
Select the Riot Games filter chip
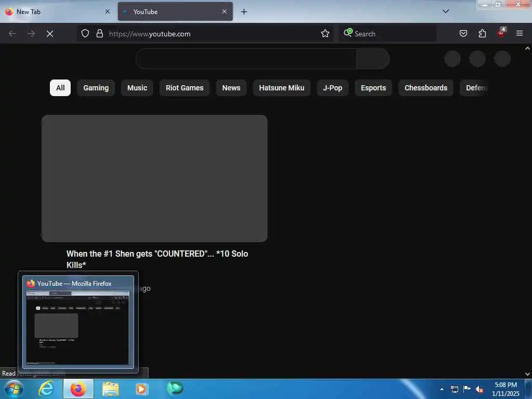click(184, 88)
